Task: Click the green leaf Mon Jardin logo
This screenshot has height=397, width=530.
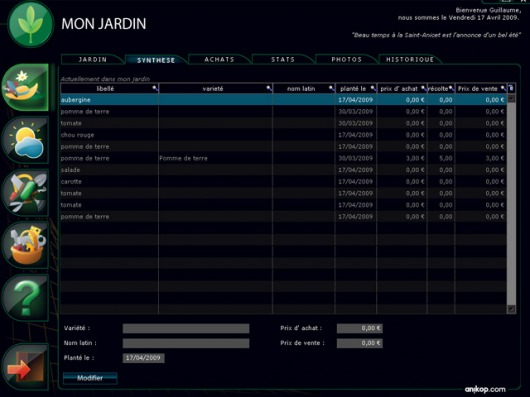Action: 31,25
